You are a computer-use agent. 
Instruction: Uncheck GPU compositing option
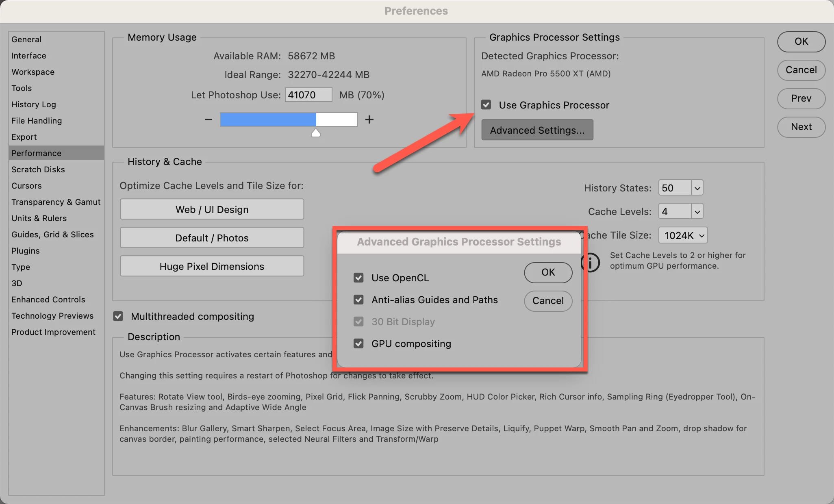[x=358, y=343]
